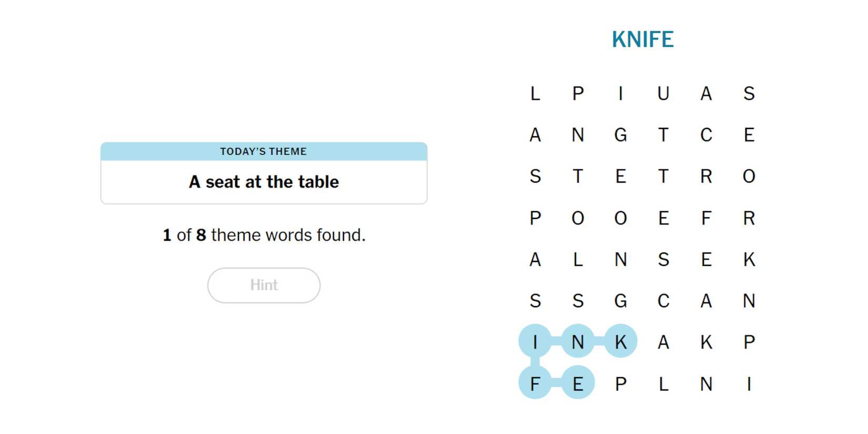This screenshot has height=434, width=868.
Task: Click the theme text "A seat at the table"
Action: [264, 182]
